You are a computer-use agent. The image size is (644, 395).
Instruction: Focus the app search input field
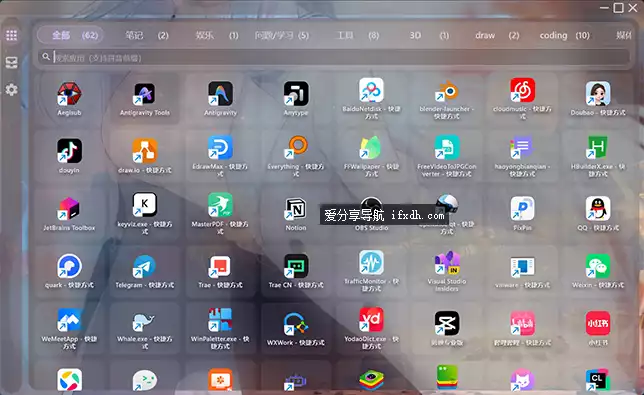(x=334, y=57)
